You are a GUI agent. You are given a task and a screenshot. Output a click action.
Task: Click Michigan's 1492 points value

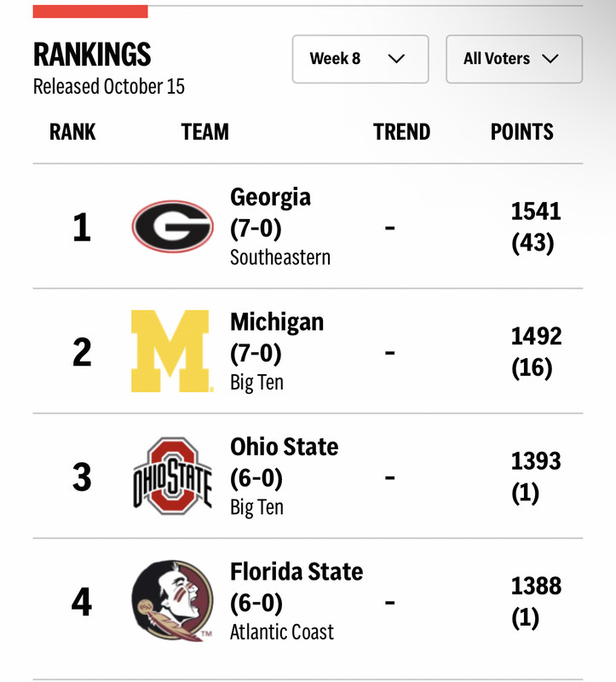[536, 336]
